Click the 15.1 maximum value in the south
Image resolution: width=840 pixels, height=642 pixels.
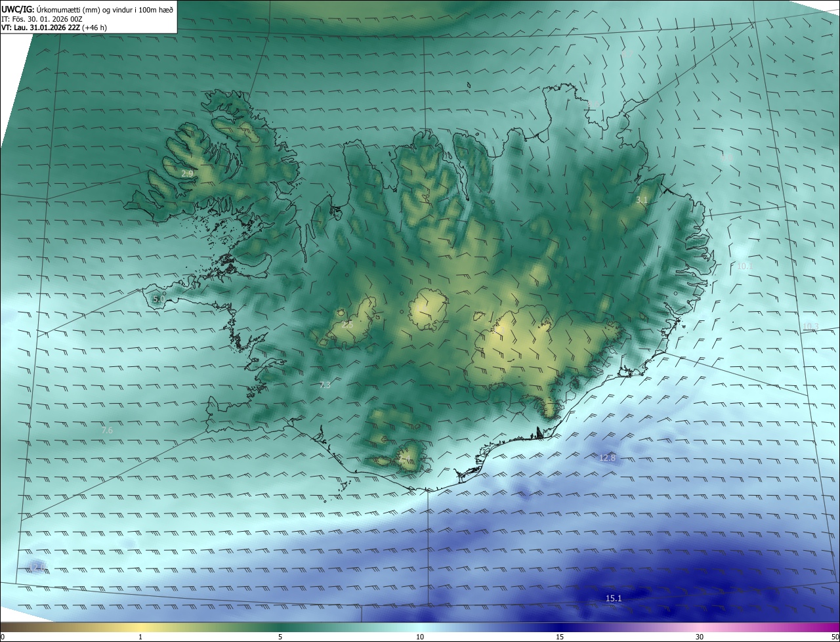click(614, 598)
